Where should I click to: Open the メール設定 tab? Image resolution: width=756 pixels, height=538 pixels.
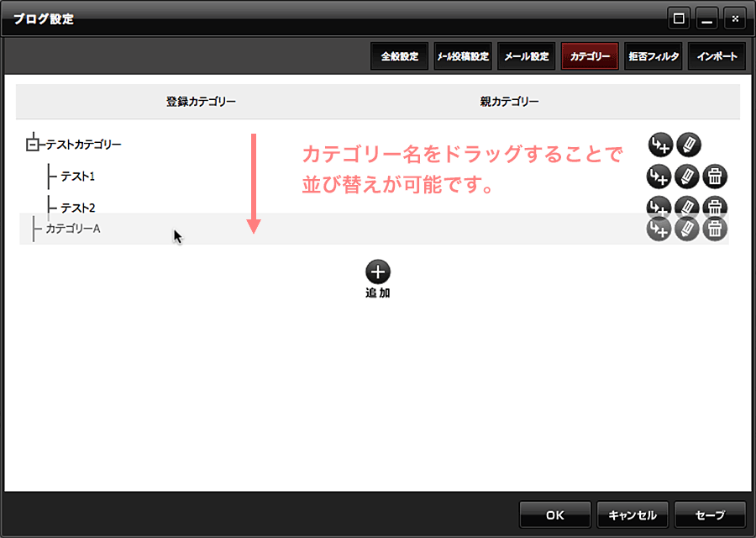527,56
